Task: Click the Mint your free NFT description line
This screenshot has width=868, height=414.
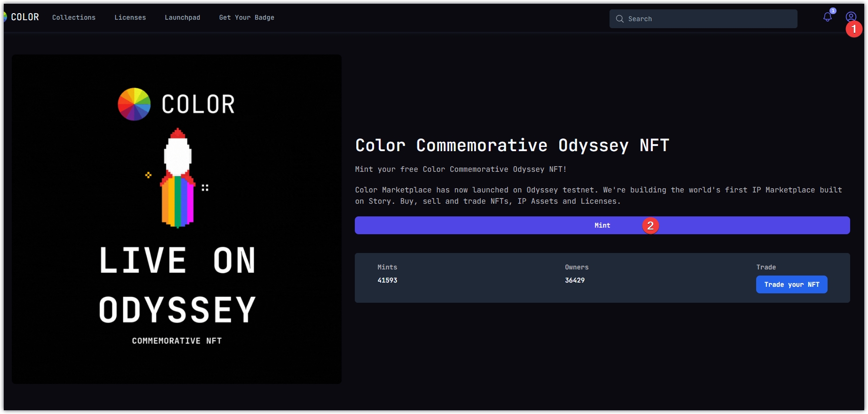Action: coord(461,169)
